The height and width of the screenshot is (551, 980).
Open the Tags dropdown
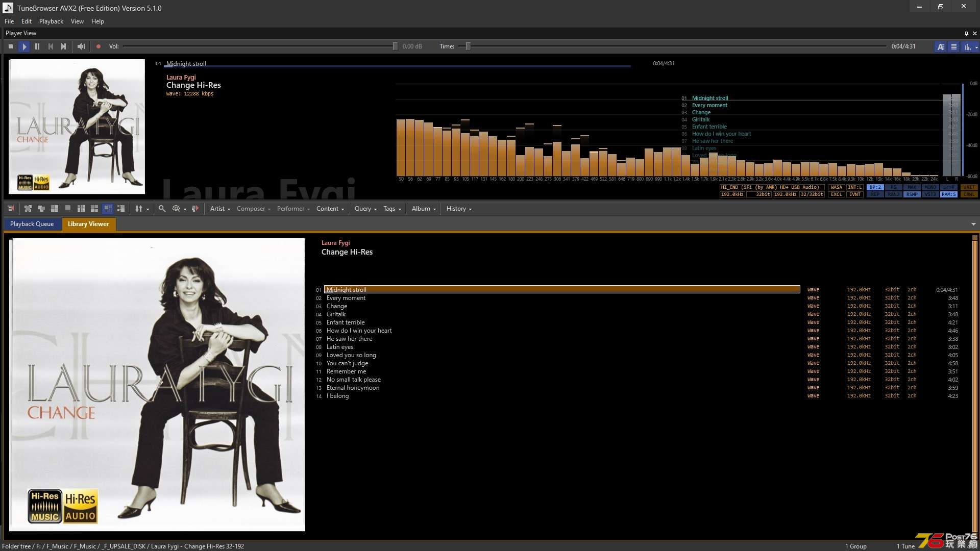[392, 209]
